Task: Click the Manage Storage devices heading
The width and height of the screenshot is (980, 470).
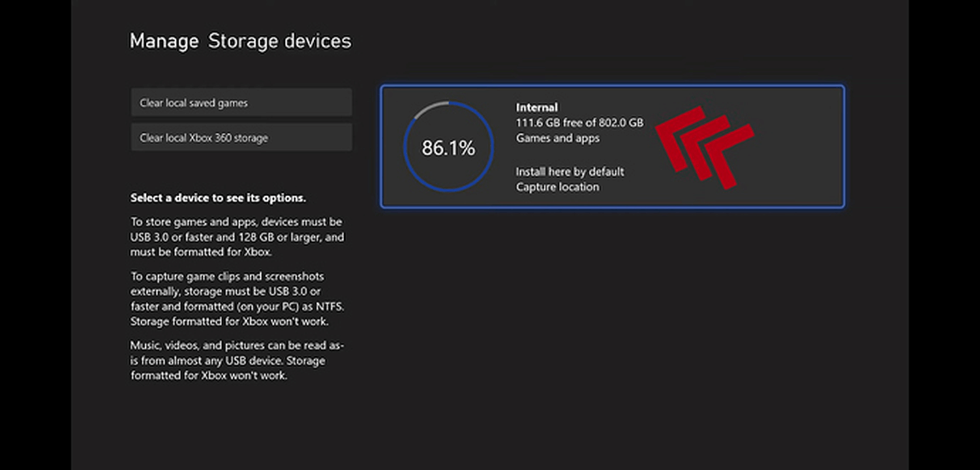Action: [240, 42]
